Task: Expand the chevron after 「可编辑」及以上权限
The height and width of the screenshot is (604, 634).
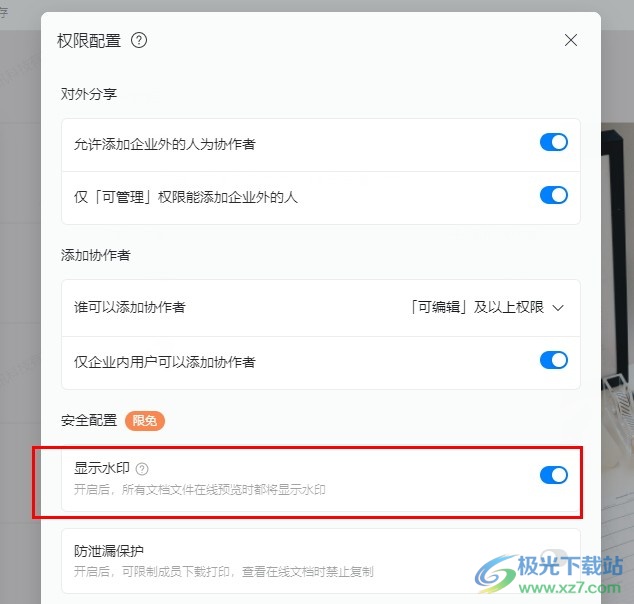Action: [x=558, y=308]
